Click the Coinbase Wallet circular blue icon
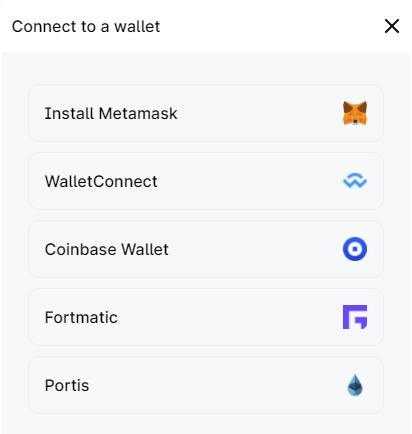Screen dimensions: 412x434 coord(355,249)
